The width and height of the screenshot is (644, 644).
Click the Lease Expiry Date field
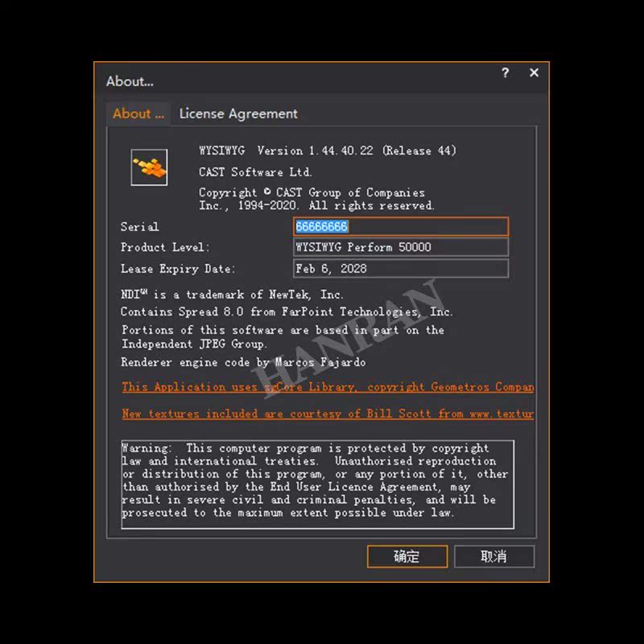point(401,269)
